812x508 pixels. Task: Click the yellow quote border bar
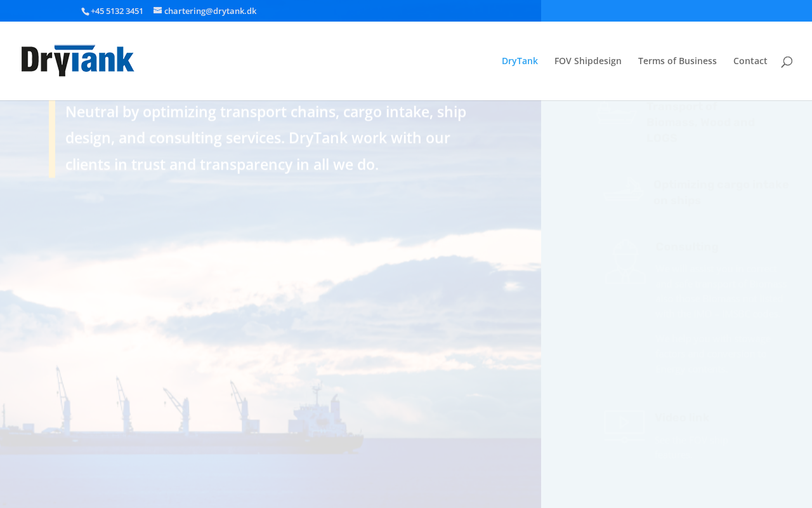click(52, 138)
